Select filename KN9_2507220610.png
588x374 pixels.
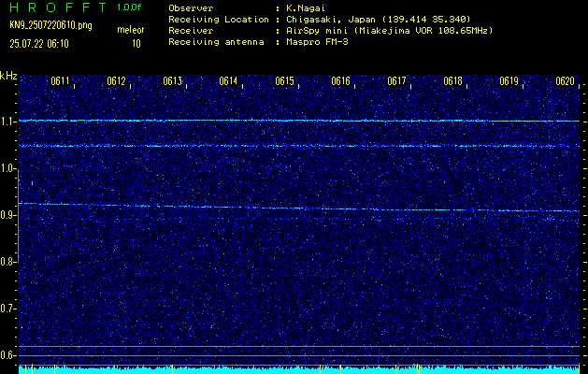pos(50,25)
